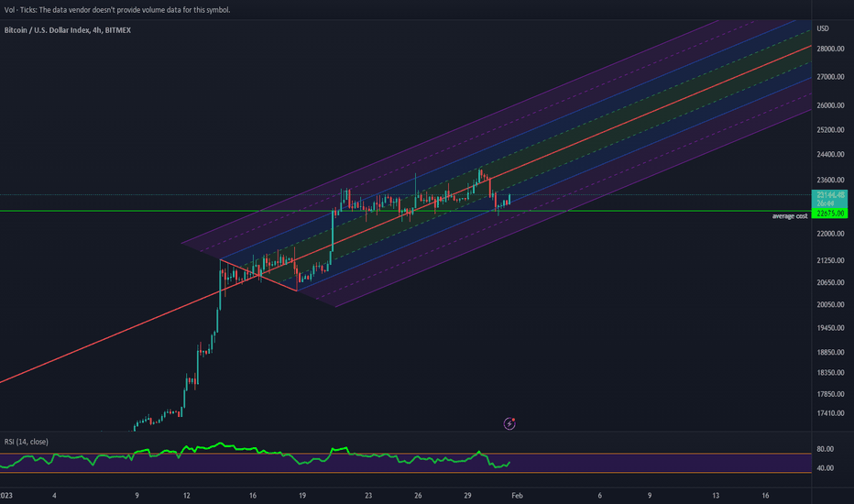Click the 26000.00 price axis label

830,105
